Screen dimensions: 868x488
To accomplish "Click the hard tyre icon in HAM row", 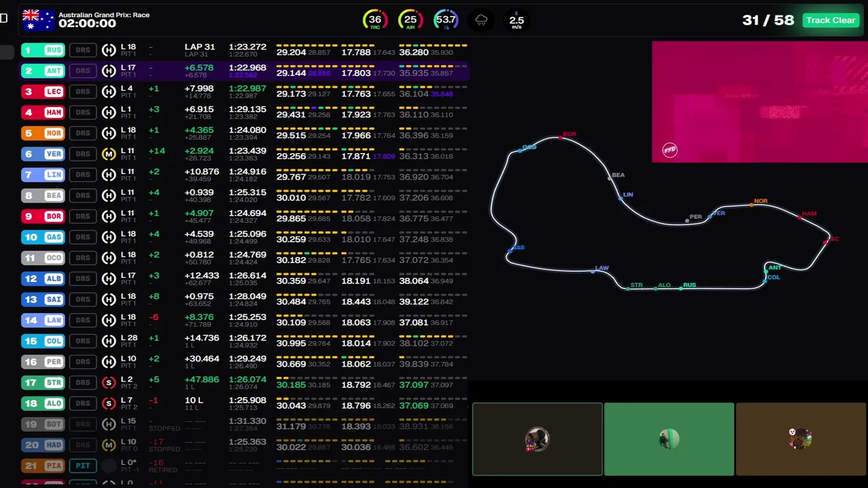I will click(108, 113).
